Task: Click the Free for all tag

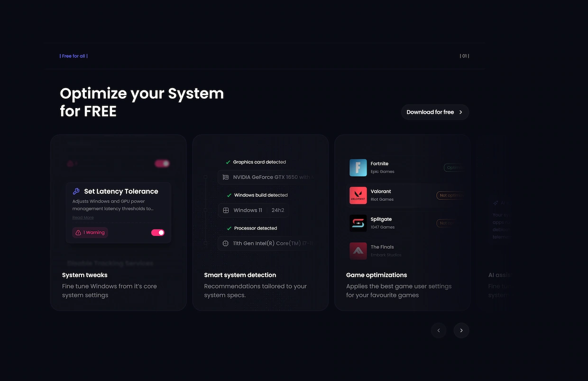Action: (73, 56)
